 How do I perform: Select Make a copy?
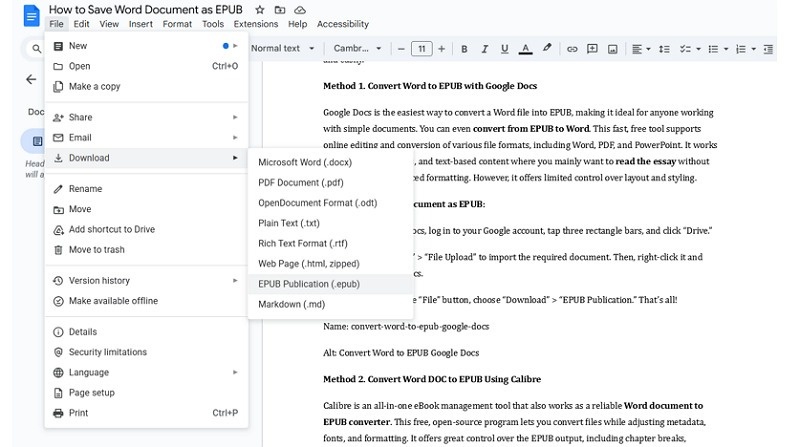(146, 87)
